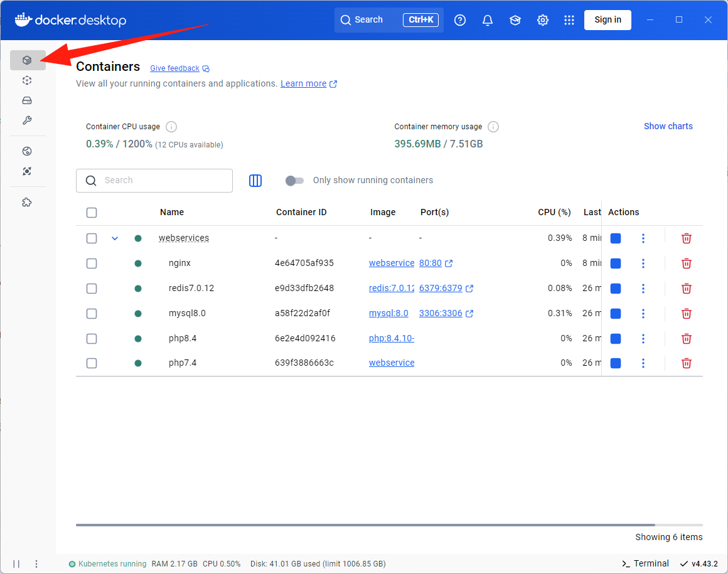The width and height of the screenshot is (728, 574).
Task: Open the 80:80 port link for nginx
Action: click(x=431, y=263)
